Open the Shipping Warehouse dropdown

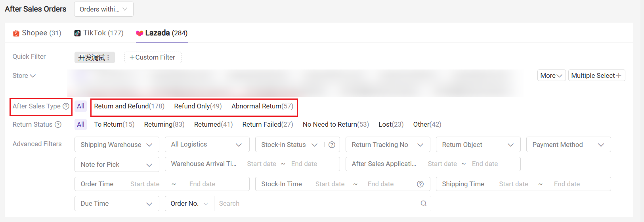point(117,145)
